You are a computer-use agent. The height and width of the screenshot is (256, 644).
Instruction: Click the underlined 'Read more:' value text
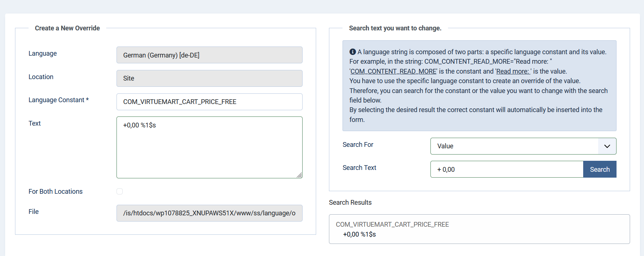coord(513,71)
